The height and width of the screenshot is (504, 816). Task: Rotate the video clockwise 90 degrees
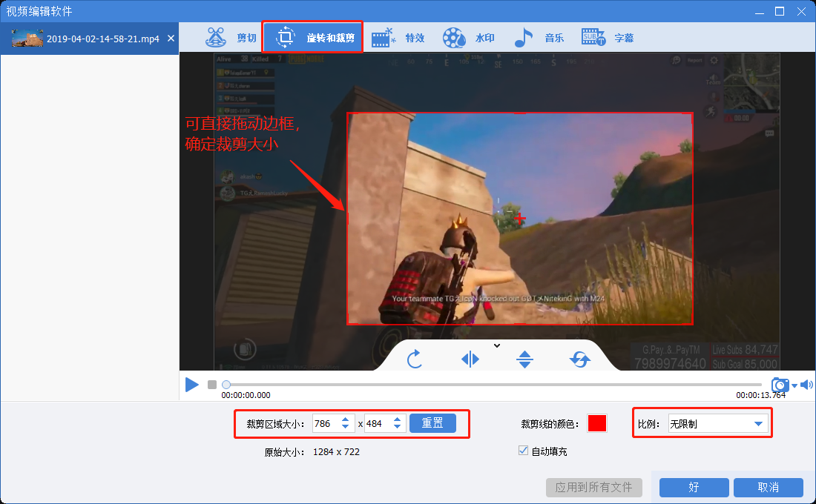click(x=414, y=359)
